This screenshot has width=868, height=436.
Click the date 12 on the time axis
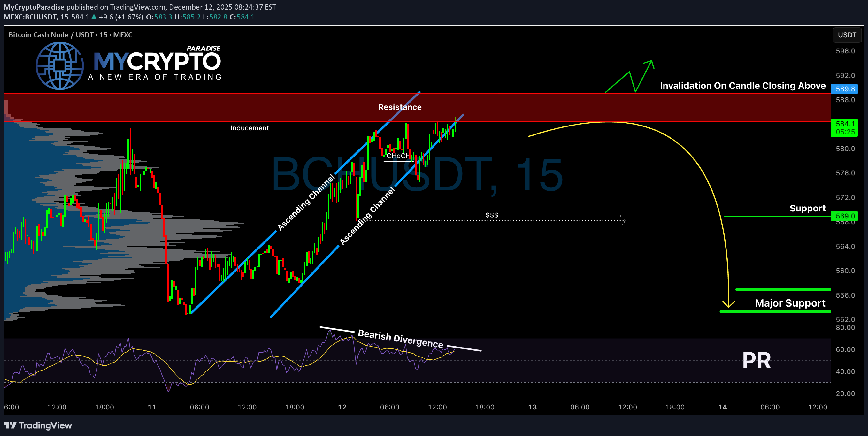pos(342,407)
